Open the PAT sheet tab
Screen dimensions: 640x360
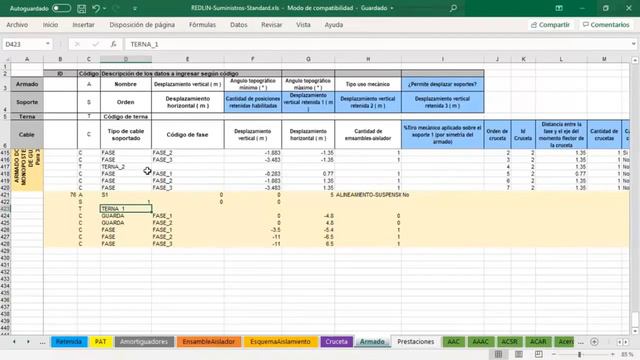point(100,342)
